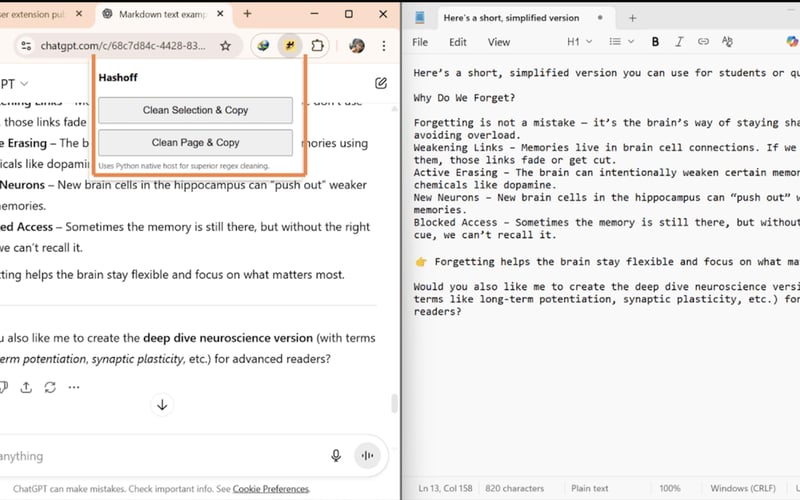Viewport: 800px width, 500px height.
Task: Open the File menu in Notepad
Action: pos(420,42)
